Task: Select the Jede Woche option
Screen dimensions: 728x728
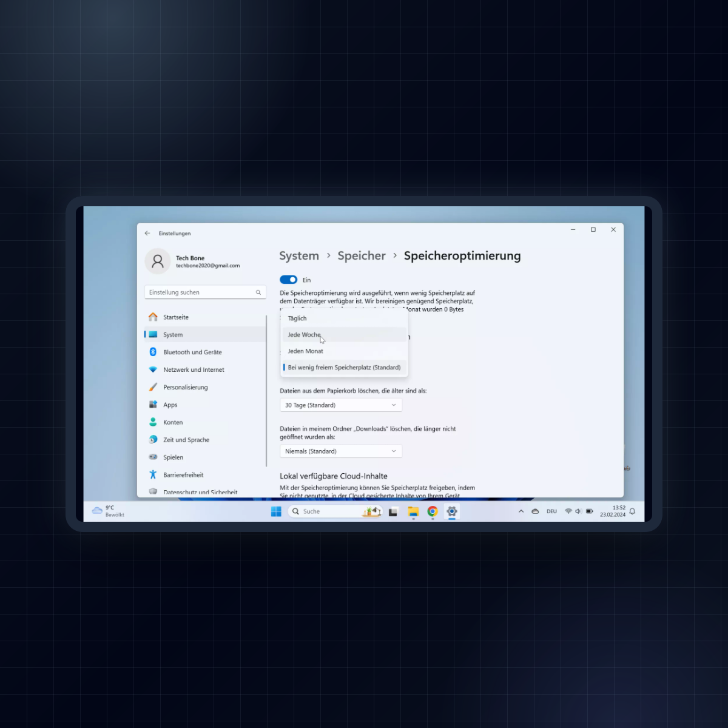Action: pos(345,335)
